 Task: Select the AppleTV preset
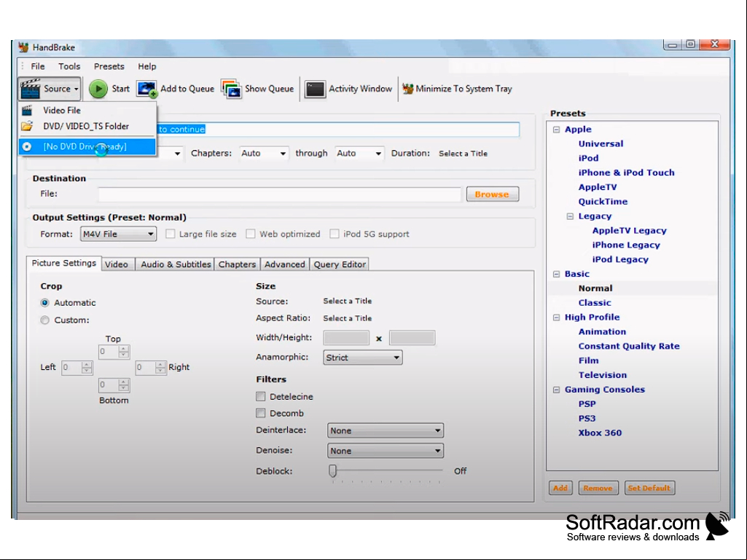click(x=598, y=187)
